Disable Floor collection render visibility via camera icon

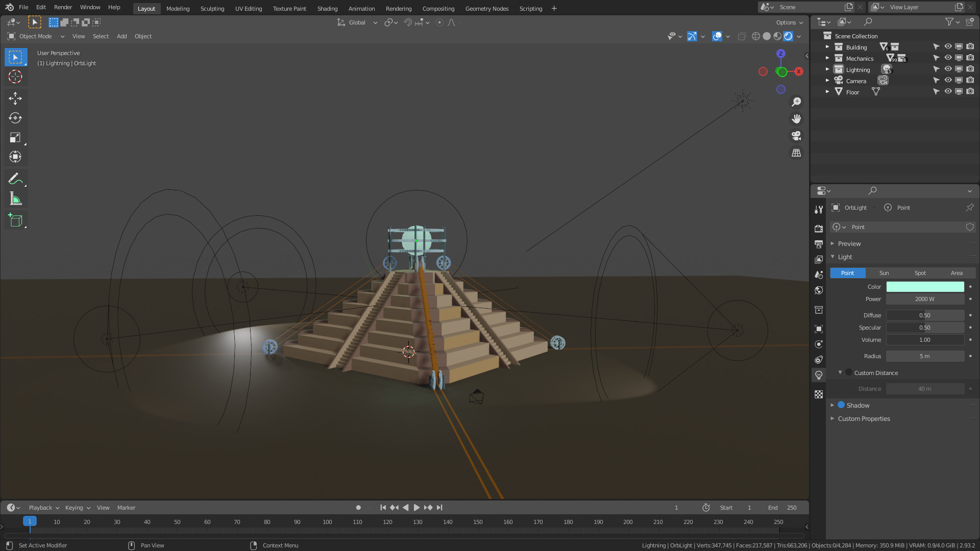(970, 91)
